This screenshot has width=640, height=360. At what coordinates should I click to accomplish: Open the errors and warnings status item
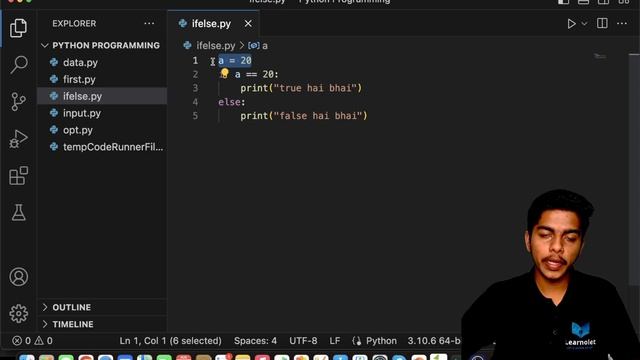[x=32, y=340]
